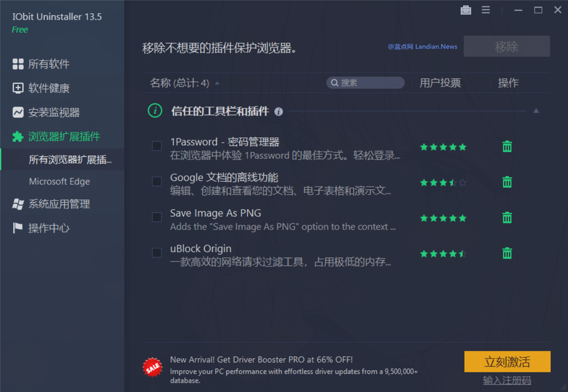The width and height of the screenshot is (568, 392).
Task: Click the Driver Booster PRO promotion text
Action: [x=294, y=370]
